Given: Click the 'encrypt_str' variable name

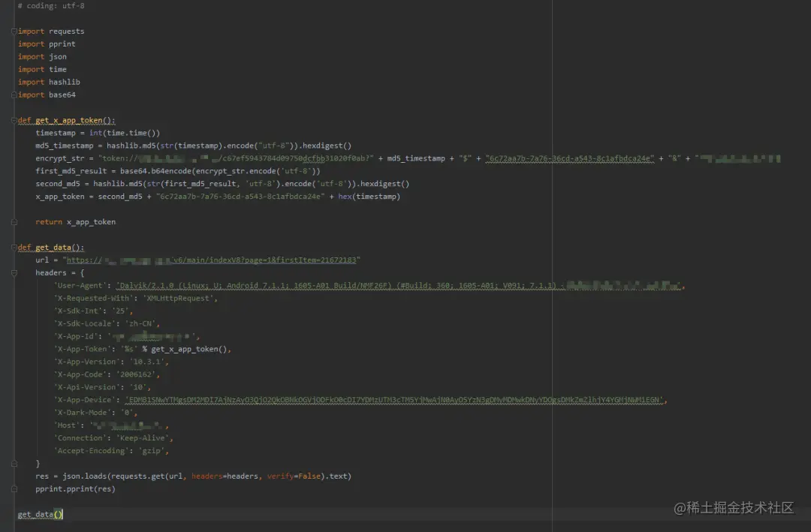Looking at the screenshot, I should (x=60, y=158).
